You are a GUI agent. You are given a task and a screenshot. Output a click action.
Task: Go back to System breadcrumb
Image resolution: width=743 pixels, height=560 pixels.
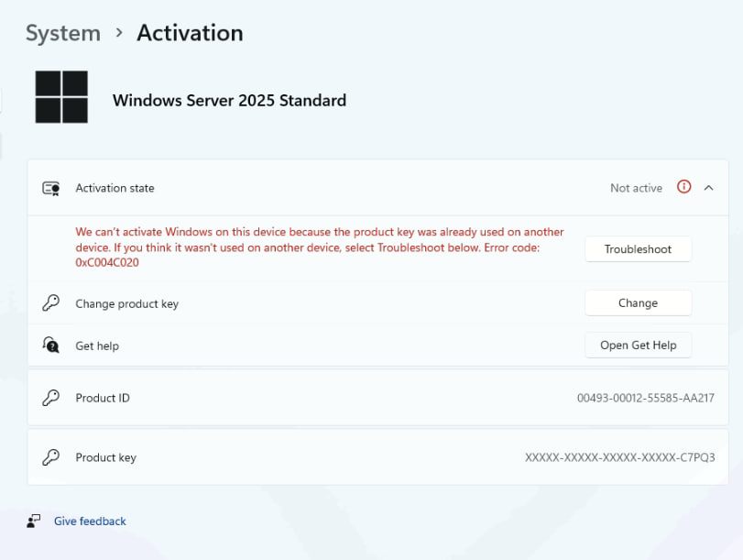click(63, 33)
